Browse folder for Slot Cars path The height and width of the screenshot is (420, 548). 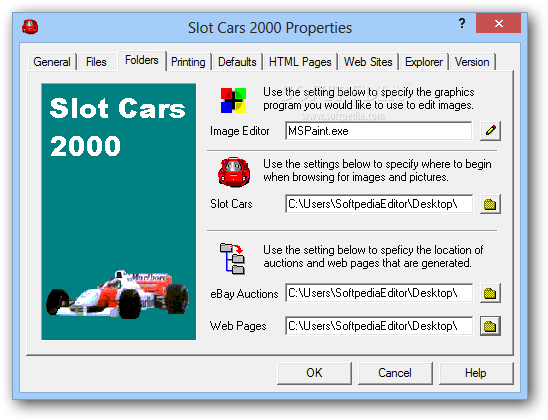pos(490,204)
